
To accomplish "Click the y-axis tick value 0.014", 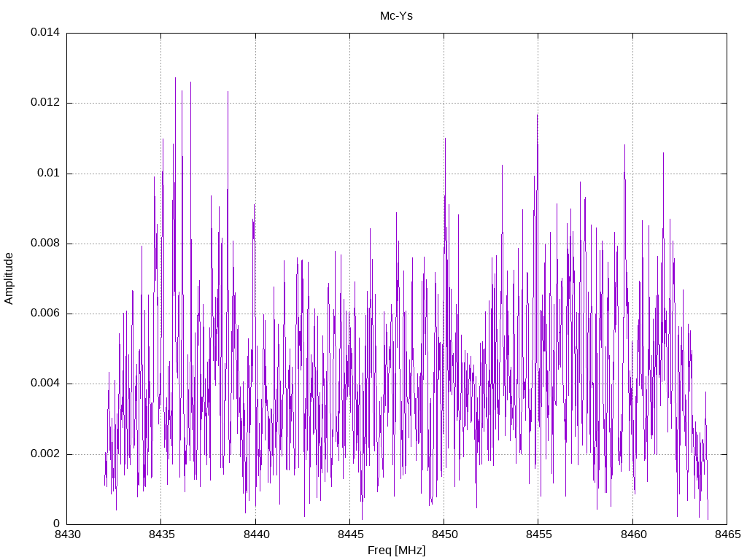I will click(45, 32).
